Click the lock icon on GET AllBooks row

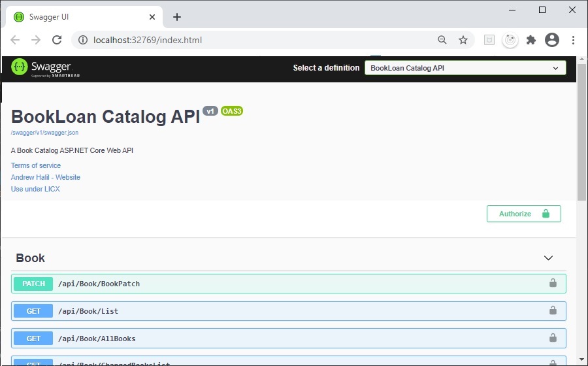pyautogui.click(x=553, y=337)
